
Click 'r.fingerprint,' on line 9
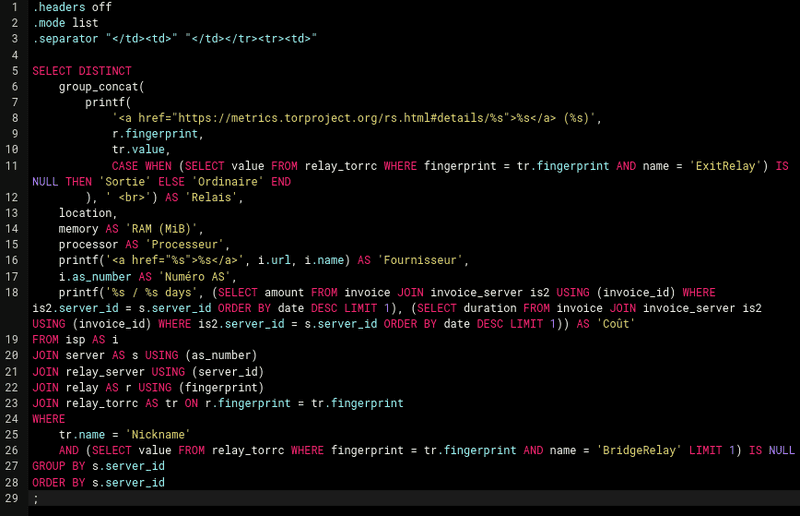click(158, 134)
